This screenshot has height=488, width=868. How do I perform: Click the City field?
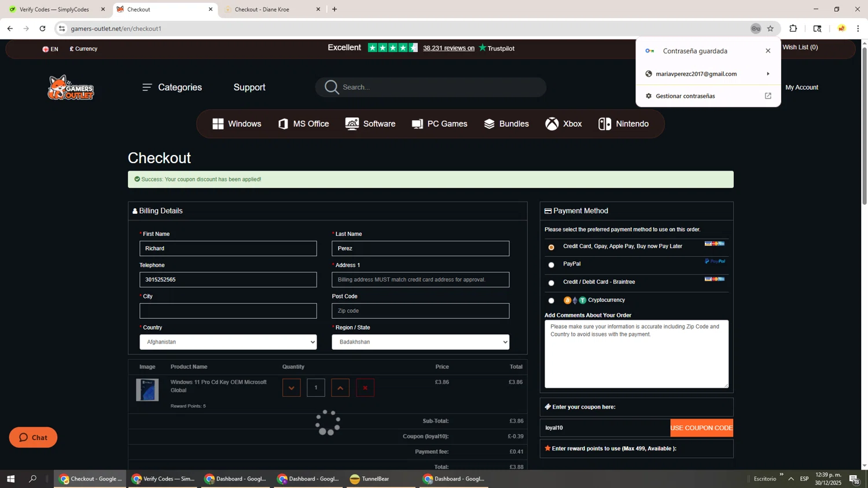tap(228, 311)
